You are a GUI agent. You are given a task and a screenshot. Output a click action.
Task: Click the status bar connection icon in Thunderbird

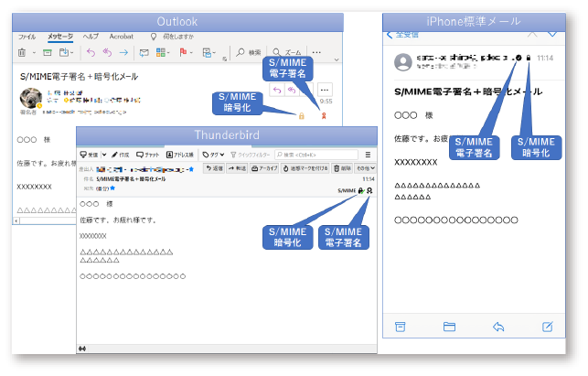coord(82,349)
